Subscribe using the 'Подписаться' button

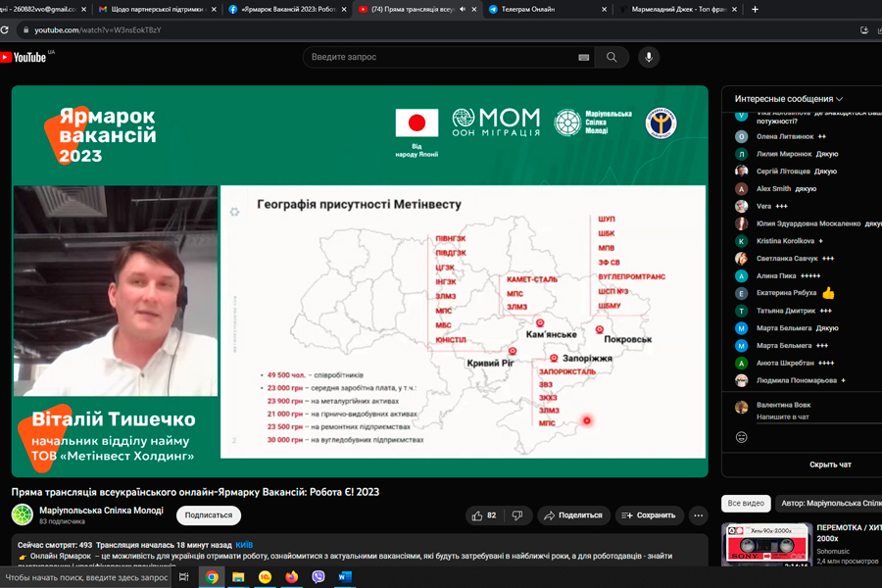click(x=209, y=514)
